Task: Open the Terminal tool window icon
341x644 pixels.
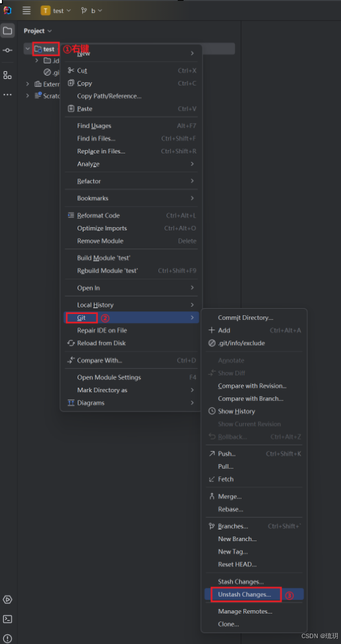Action: 7,619
